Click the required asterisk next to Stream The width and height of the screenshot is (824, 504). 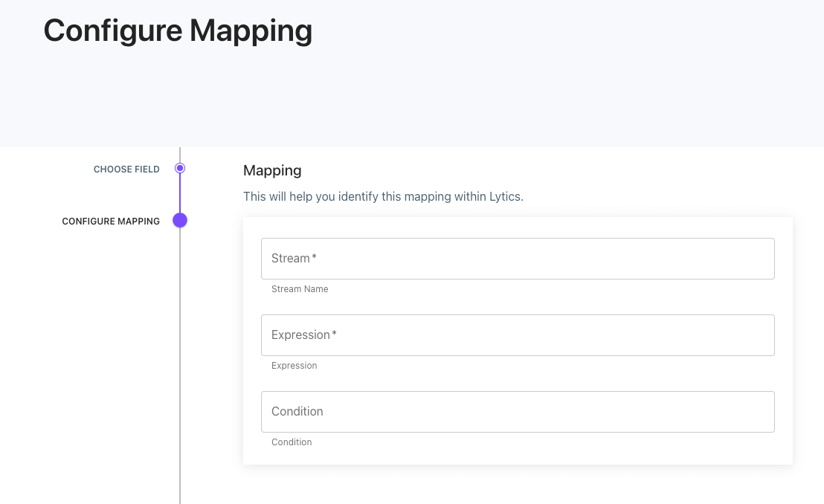pos(314,256)
